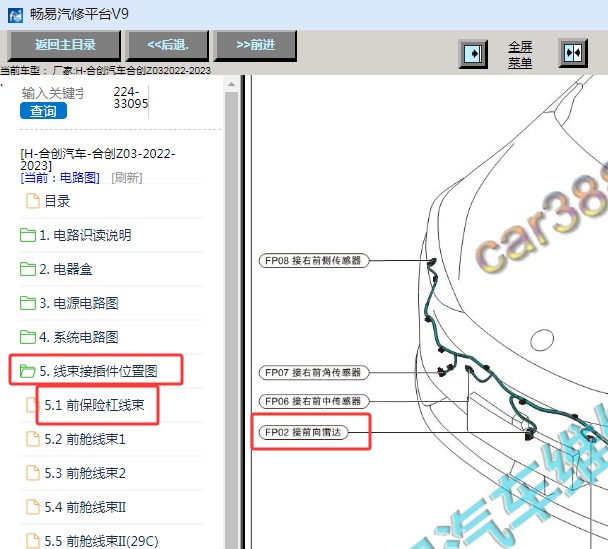The width and height of the screenshot is (608, 549).
Task: Click the 返回主目录 button
Action: 65,45
